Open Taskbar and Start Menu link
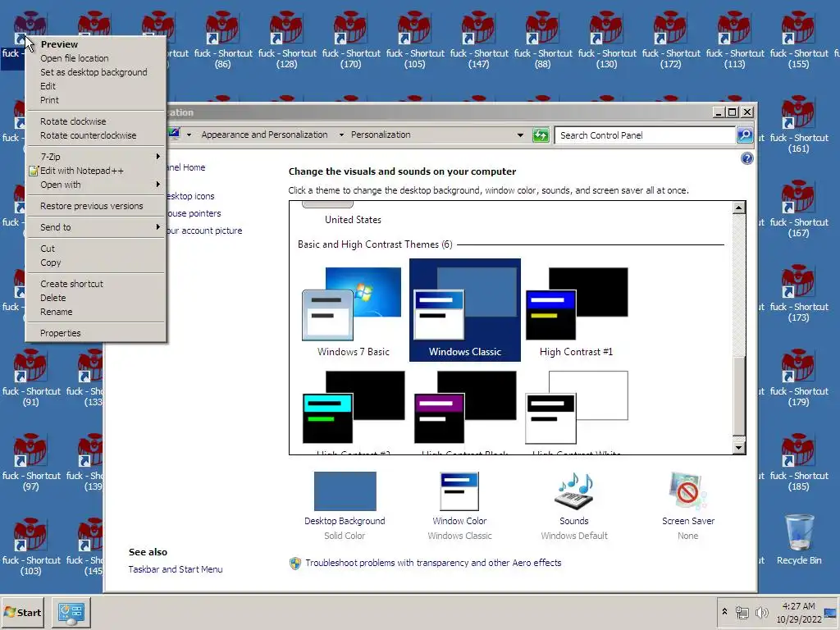 click(176, 569)
